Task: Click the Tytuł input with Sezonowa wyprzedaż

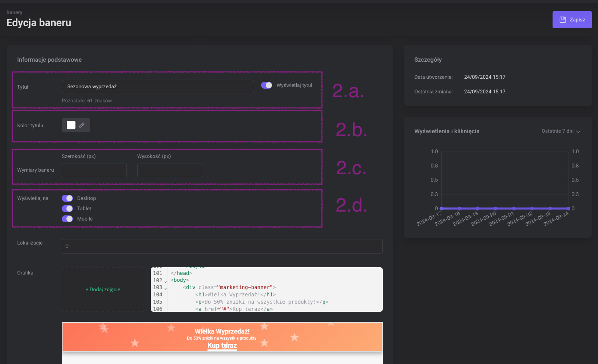Action: click(158, 87)
